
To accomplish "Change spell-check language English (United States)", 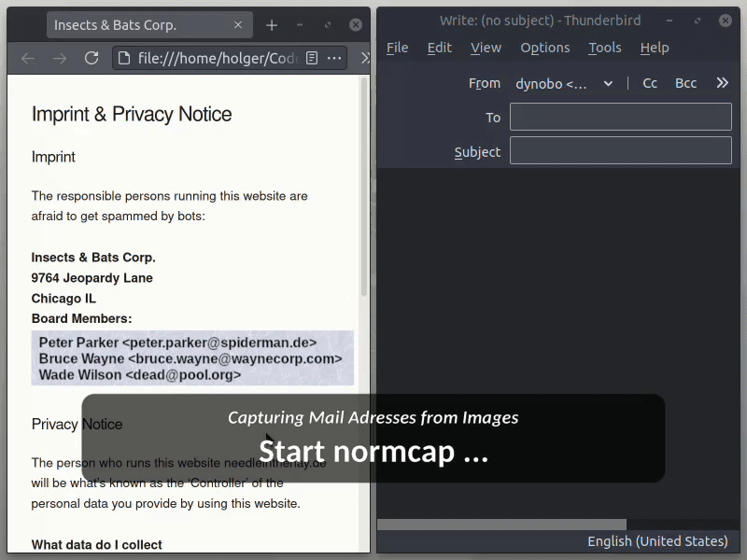I will (658, 541).
